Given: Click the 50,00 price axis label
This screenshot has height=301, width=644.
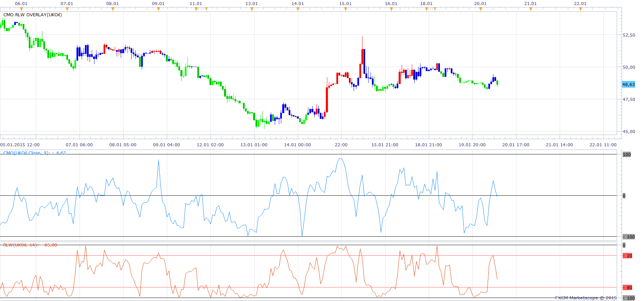Looking at the screenshot, I should click(629, 67).
